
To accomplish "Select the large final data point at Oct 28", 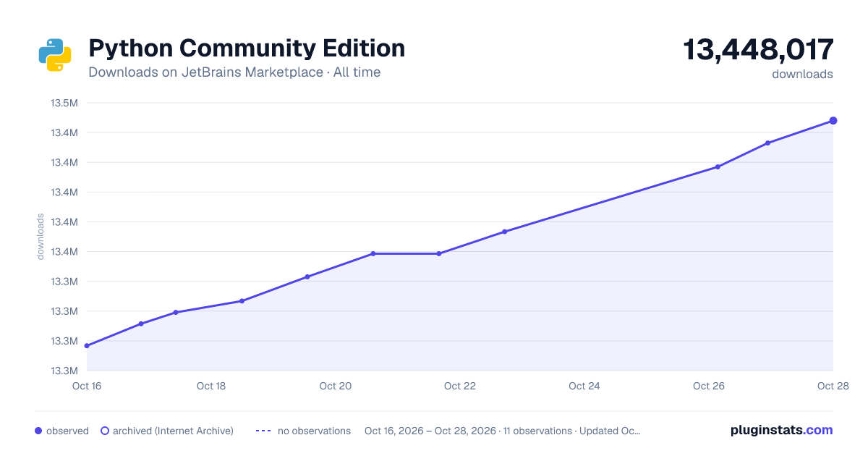I will click(x=833, y=121).
